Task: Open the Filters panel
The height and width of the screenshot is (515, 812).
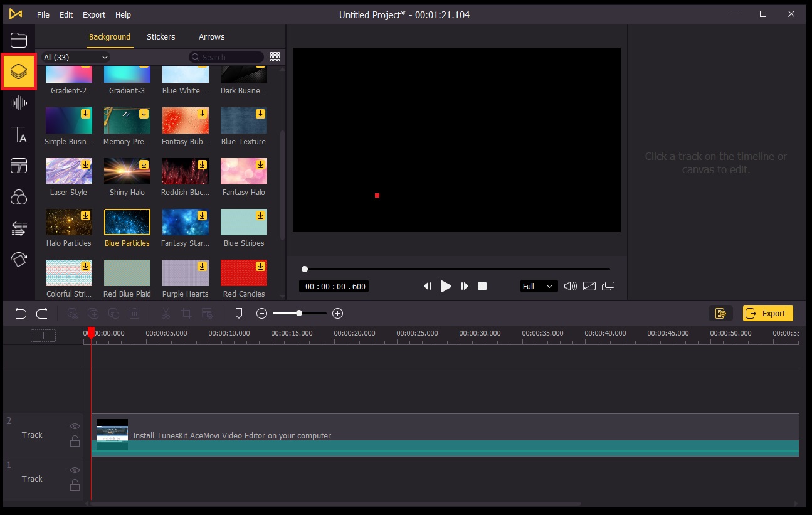Action: tap(19, 197)
